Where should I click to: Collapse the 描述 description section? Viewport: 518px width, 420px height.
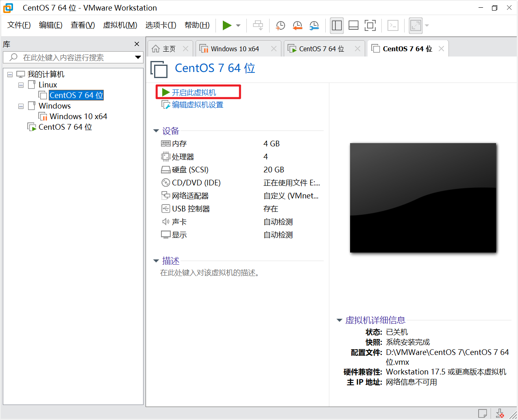pos(156,261)
